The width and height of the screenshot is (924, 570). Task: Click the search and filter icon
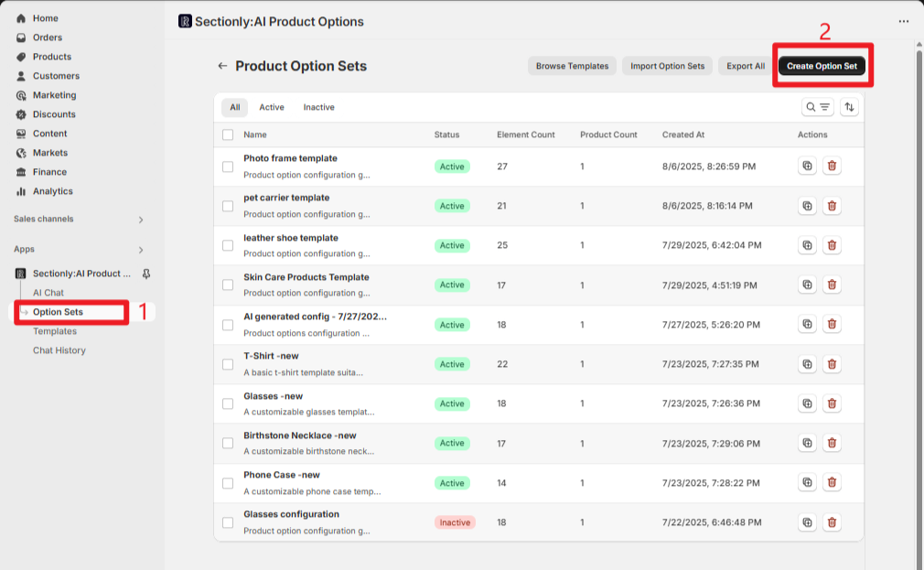[x=818, y=107]
